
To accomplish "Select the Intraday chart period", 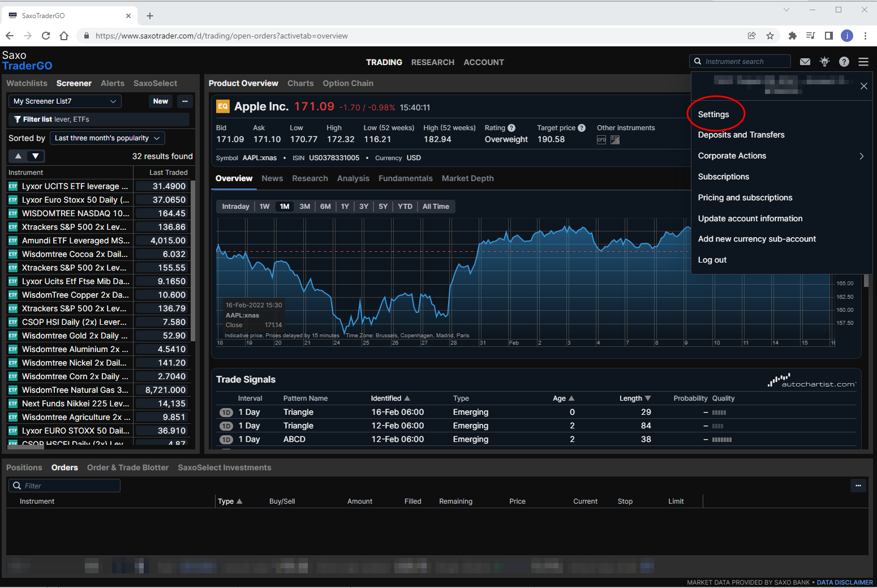I will click(x=236, y=207).
